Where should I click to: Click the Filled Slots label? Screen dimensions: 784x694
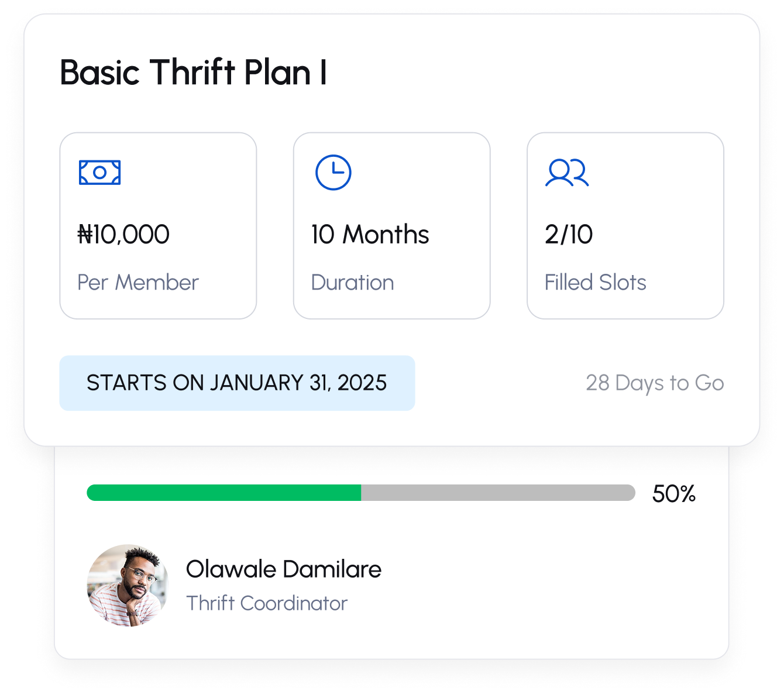[x=595, y=283]
